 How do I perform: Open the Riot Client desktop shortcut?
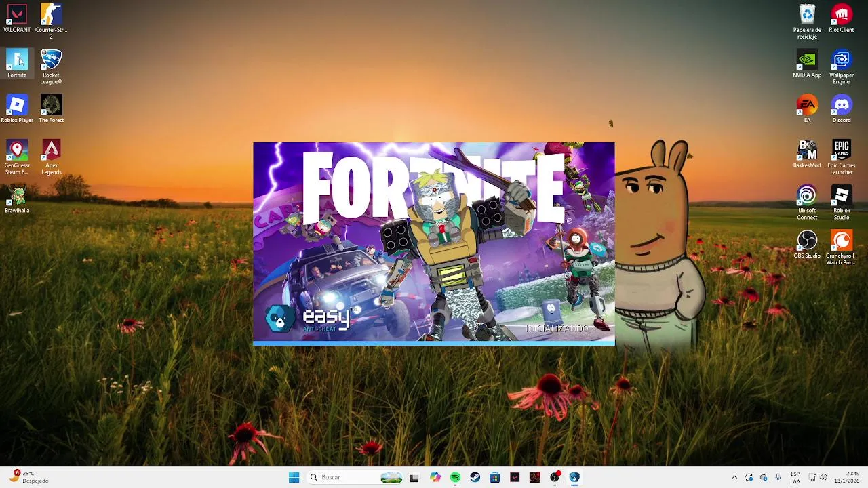[x=841, y=18]
